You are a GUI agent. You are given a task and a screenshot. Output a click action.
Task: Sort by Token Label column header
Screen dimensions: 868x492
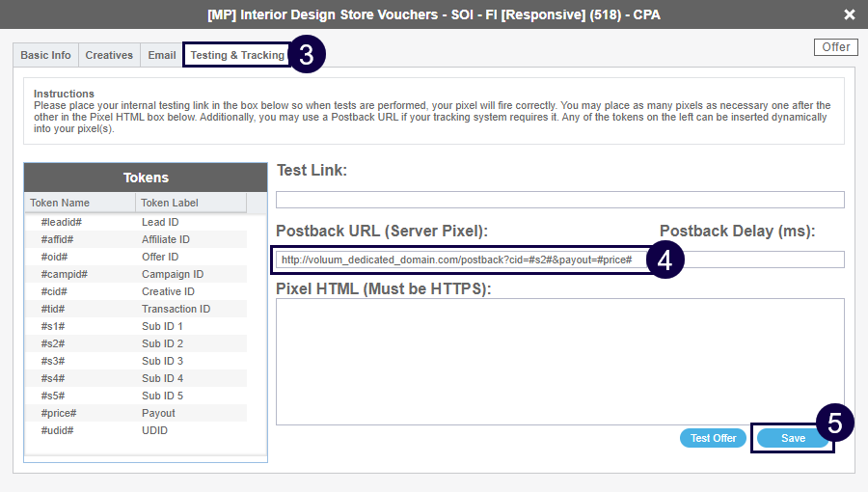(x=190, y=203)
